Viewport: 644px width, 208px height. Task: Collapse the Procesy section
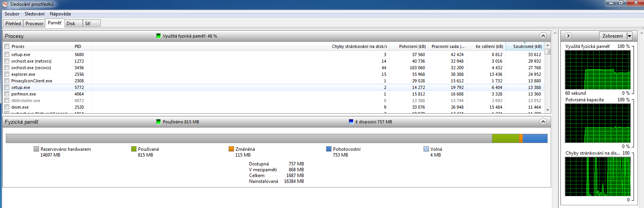(543, 36)
